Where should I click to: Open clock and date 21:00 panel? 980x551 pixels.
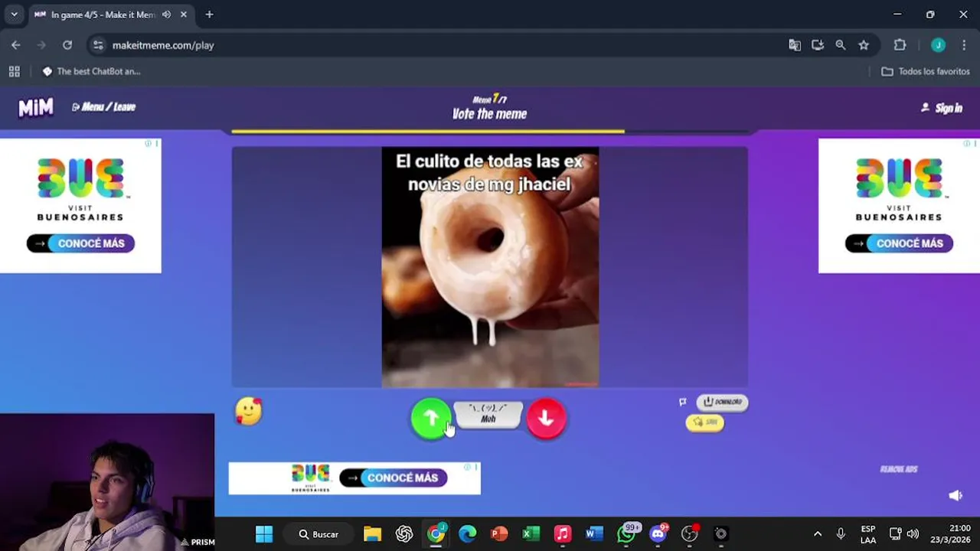(x=950, y=534)
